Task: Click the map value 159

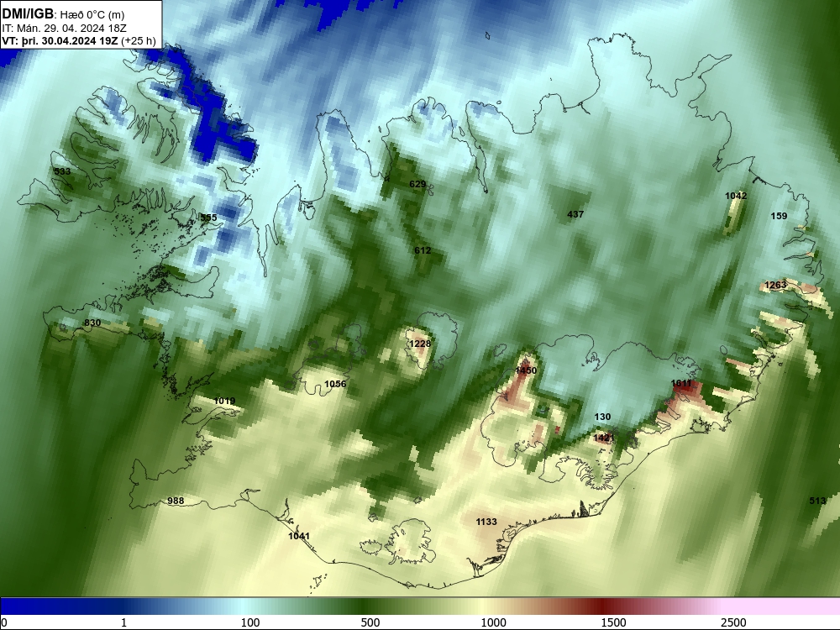Action: click(x=779, y=216)
